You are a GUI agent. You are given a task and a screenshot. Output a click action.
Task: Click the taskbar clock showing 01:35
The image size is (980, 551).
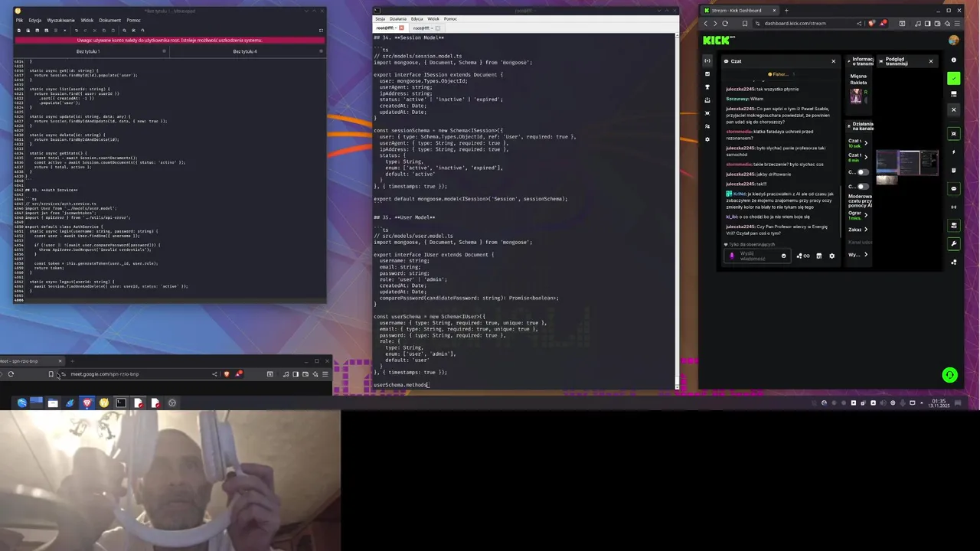coord(939,403)
